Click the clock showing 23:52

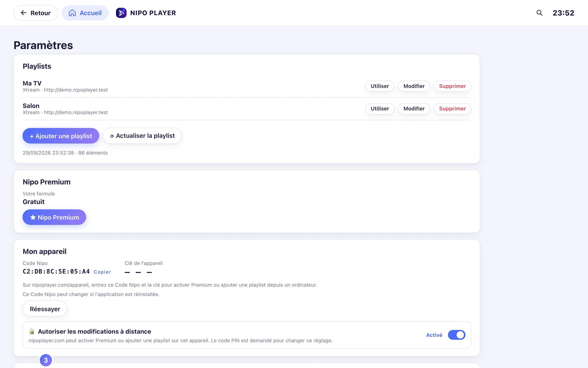pyautogui.click(x=563, y=13)
